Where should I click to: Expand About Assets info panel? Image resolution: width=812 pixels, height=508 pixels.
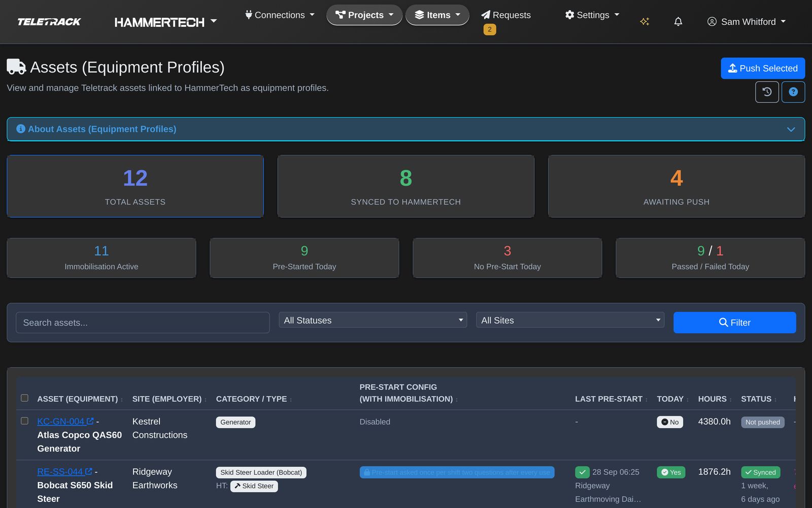(x=405, y=129)
